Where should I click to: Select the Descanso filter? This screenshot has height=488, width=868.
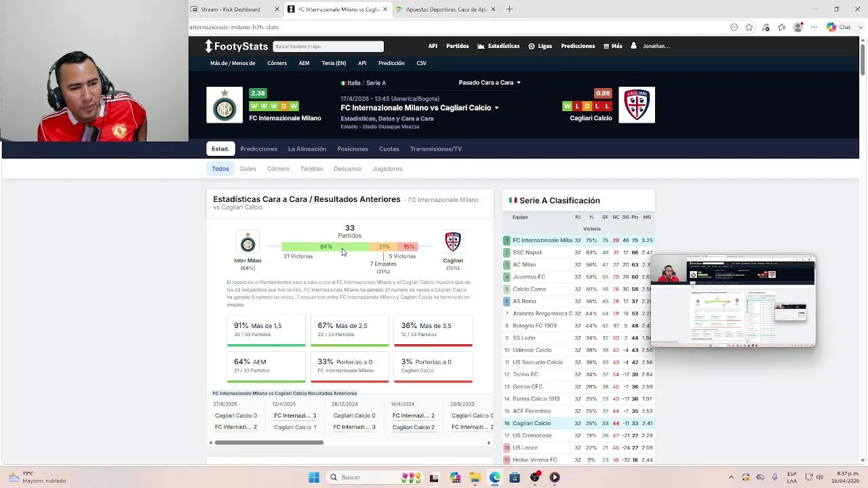click(x=347, y=169)
